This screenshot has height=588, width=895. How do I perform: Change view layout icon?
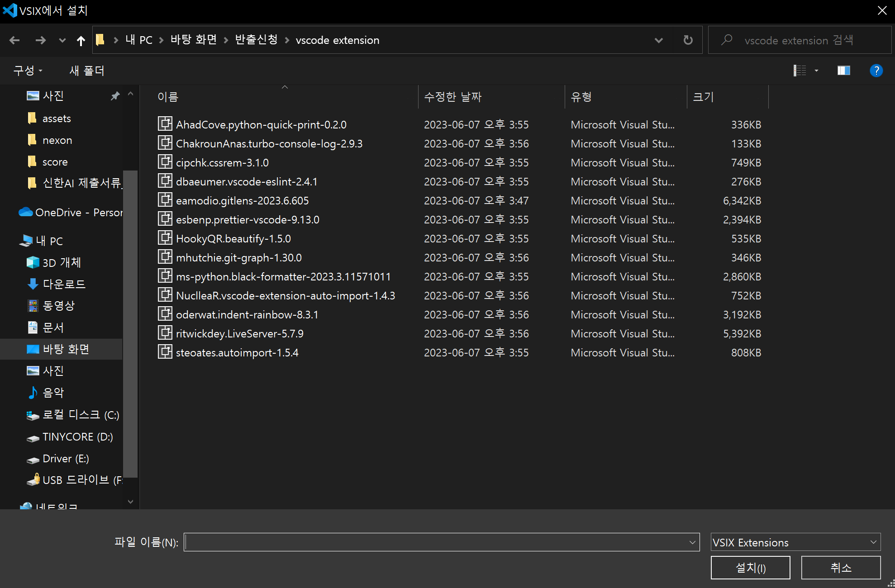pos(800,71)
